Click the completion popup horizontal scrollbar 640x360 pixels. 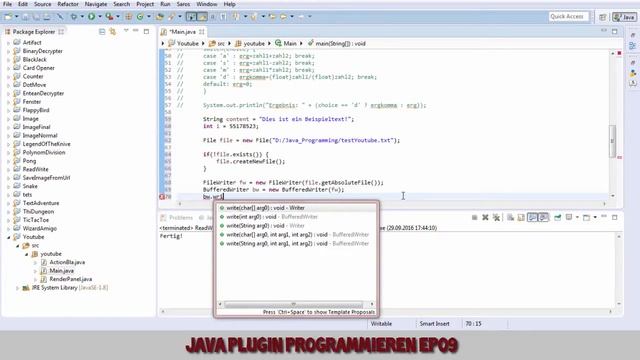pos(293,304)
